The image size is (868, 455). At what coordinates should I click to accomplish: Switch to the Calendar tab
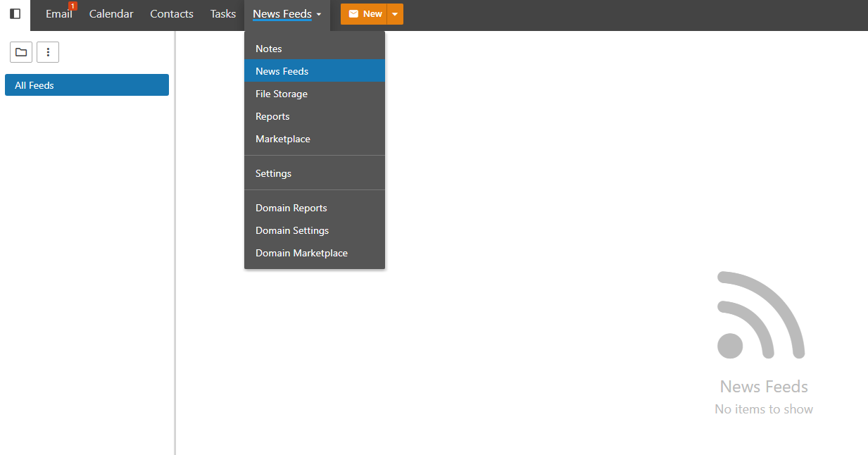(111, 14)
